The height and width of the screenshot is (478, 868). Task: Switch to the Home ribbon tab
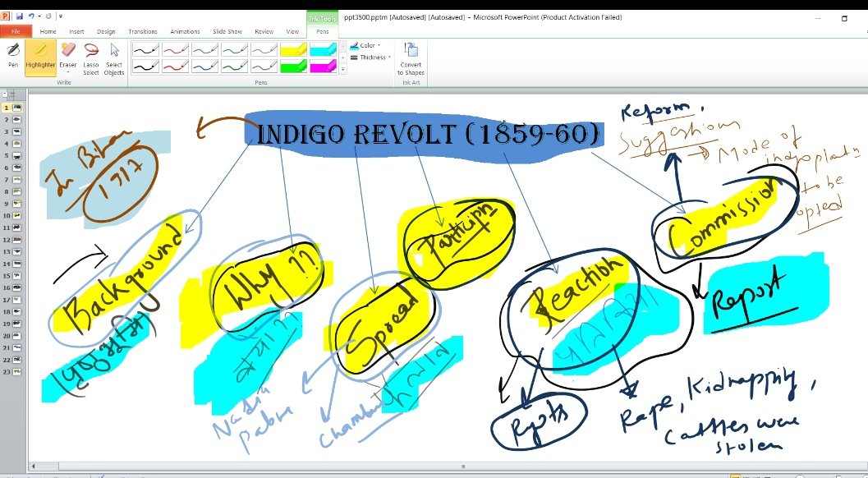click(48, 31)
